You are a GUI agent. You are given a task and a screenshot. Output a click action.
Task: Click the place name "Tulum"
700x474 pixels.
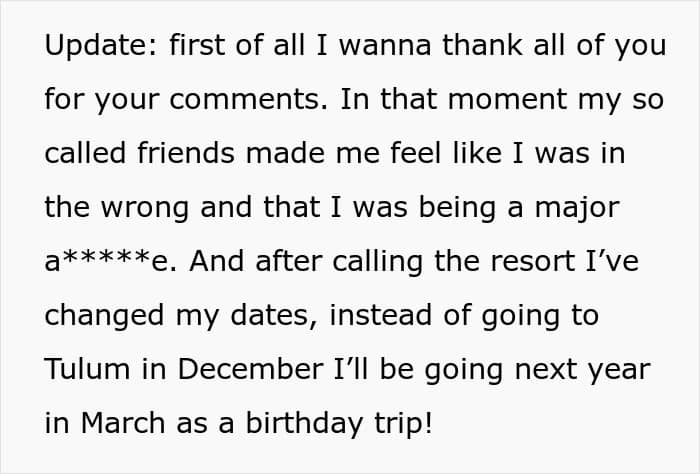coord(88,370)
